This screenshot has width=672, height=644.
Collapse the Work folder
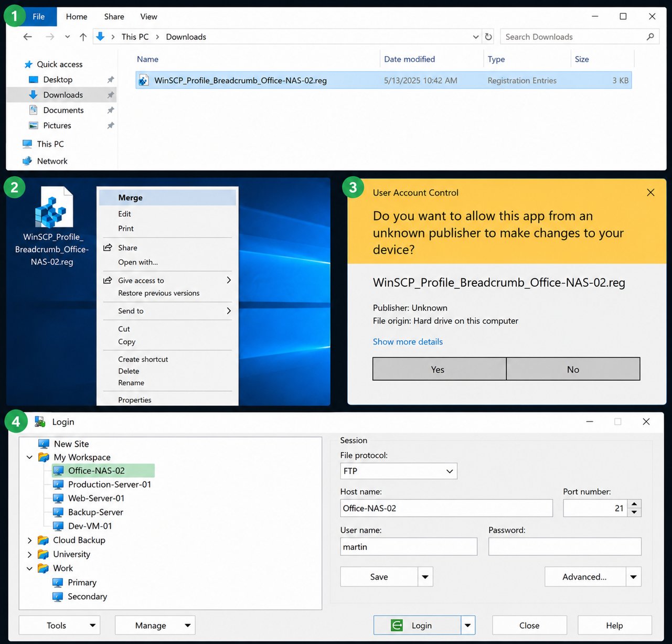pos(30,568)
